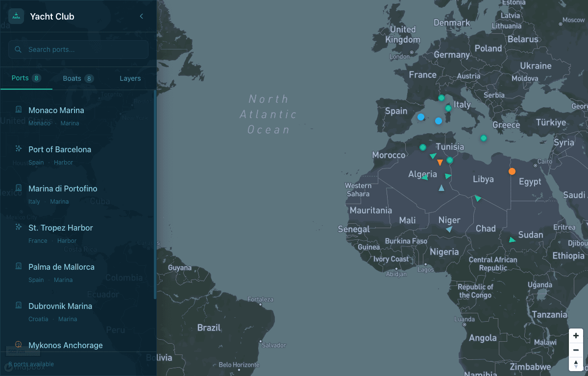Zoom out of the map
The width and height of the screenshot is (588, 376).
(x=576, y=350)
